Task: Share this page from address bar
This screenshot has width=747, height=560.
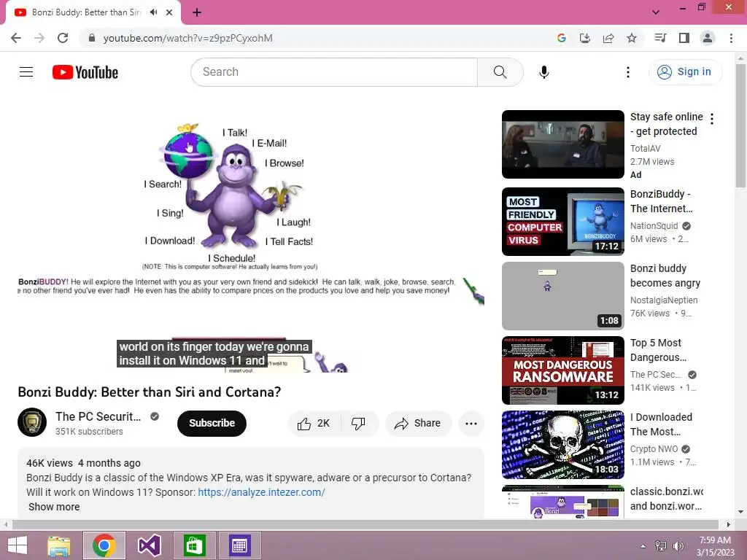Action: tap(608, 38)
